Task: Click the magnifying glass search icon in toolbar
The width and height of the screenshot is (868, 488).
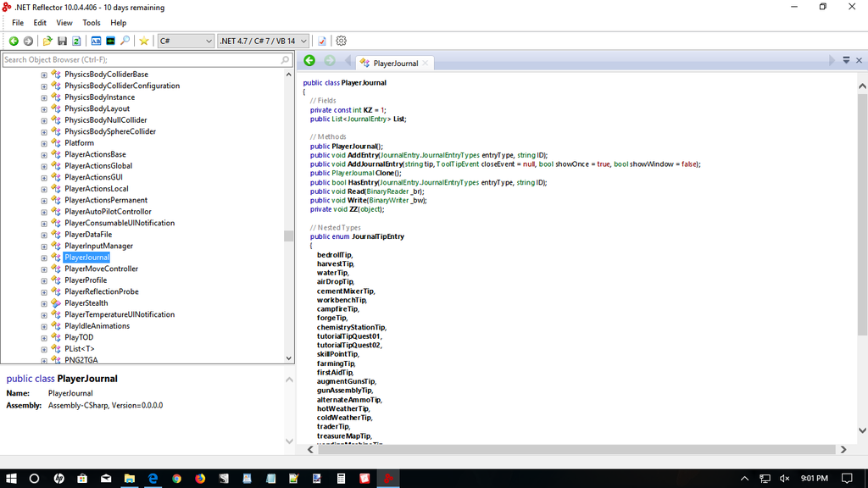Action: coord(125,41)
